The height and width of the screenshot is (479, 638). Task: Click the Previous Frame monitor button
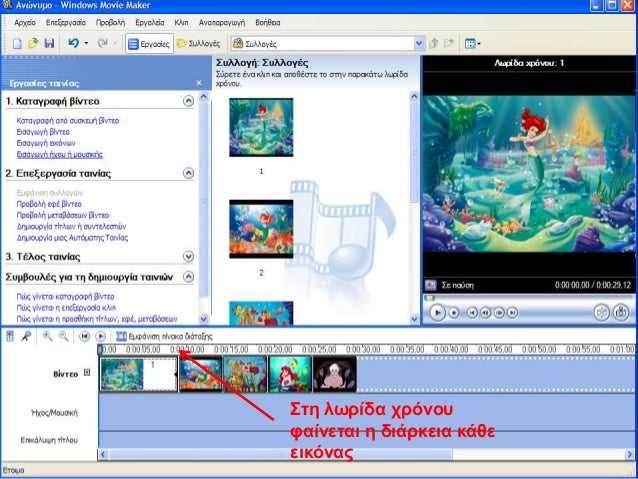point(485,313)
